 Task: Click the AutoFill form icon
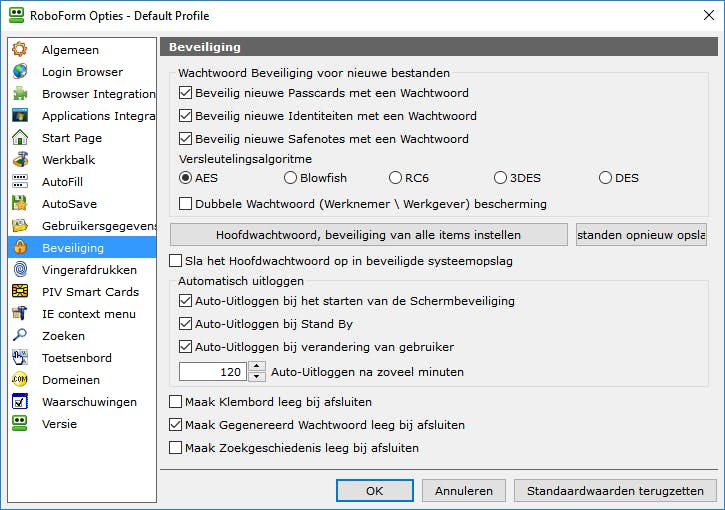(20, 181)
